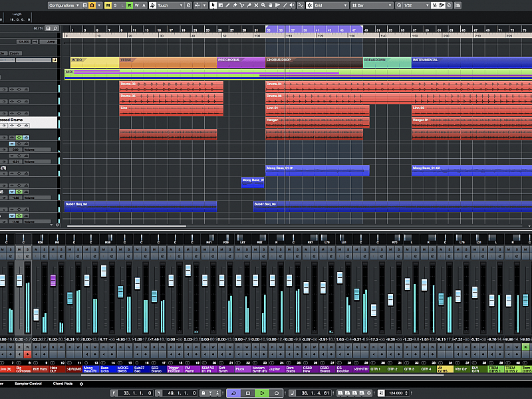Click the Set up Window Layout icon
This screenshot has width=532, height=399.
(x=85, y=5)
